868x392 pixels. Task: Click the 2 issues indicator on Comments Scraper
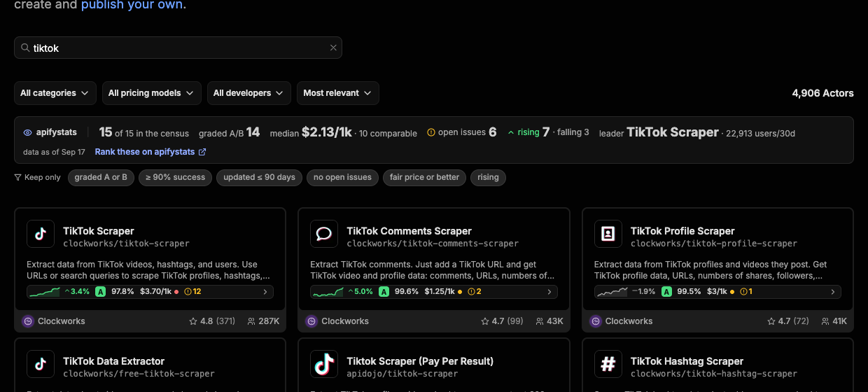(474, 292)
